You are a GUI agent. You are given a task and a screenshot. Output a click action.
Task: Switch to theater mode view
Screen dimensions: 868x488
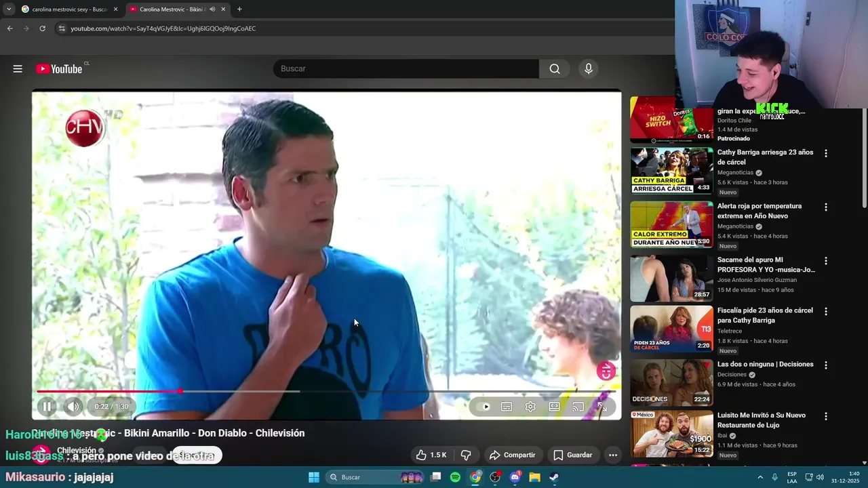coord(554,407)
